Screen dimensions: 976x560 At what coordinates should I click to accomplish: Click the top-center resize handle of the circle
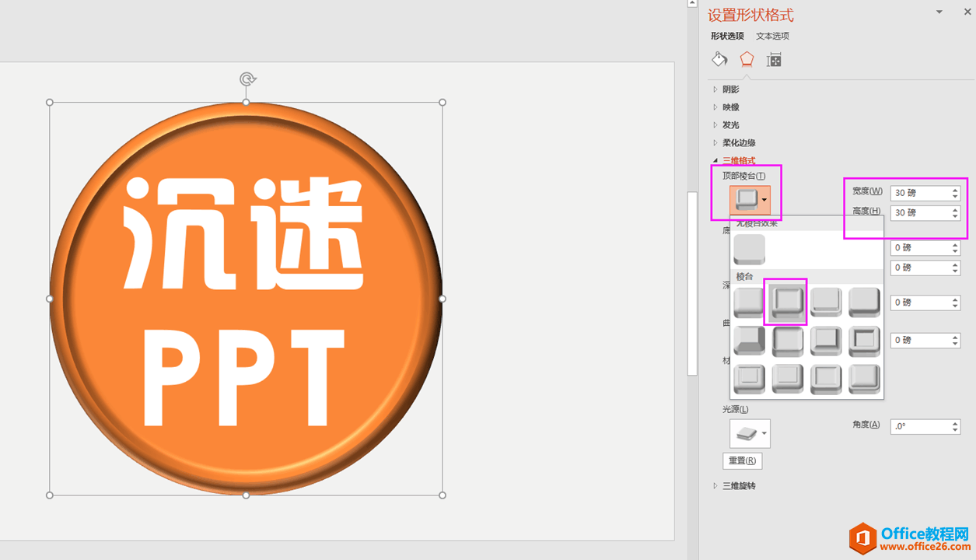click(247, 103)
